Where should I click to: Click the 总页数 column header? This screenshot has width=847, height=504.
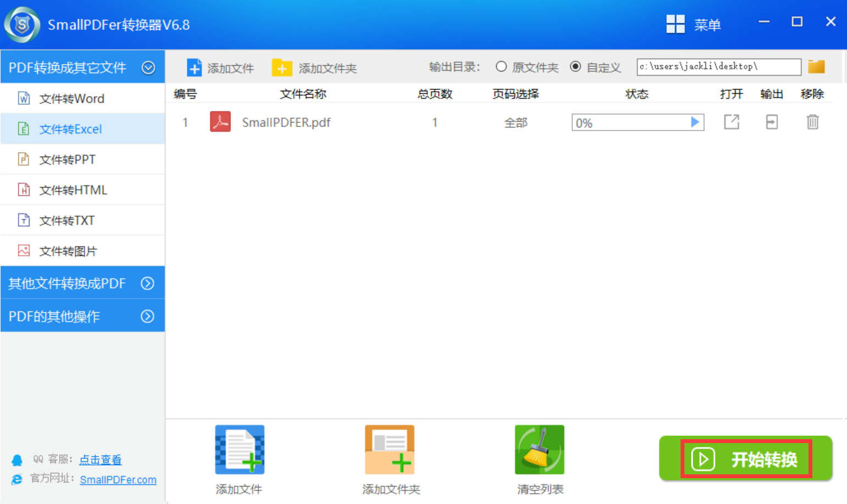click(435, 94)
